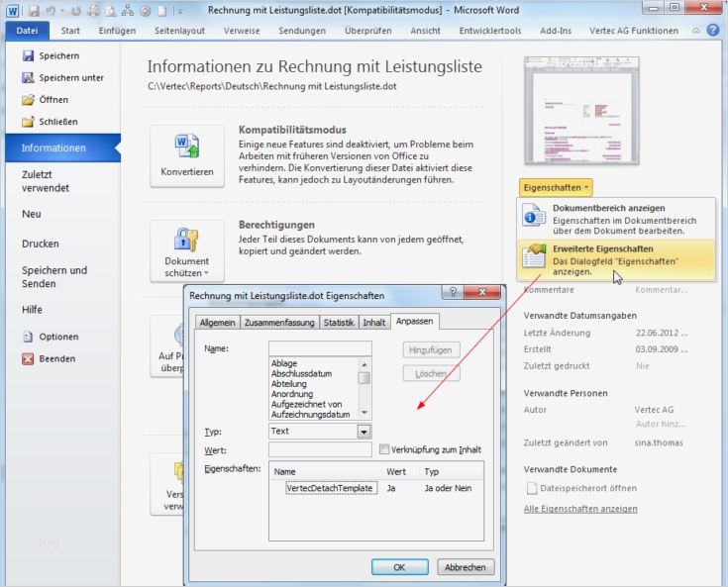Click Speichern in the backstage menu
The height and width of the screenshot is (587, 728).
51,55
